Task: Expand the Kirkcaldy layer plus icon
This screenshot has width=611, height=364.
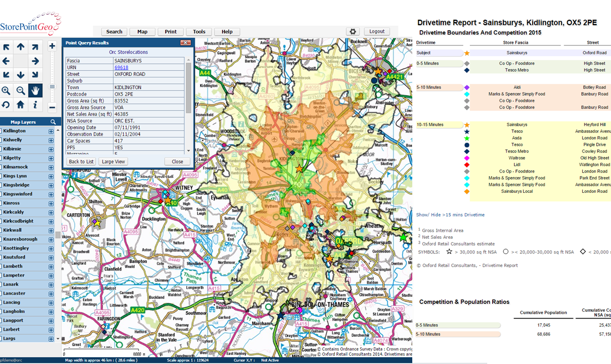Action: (51, 212)
